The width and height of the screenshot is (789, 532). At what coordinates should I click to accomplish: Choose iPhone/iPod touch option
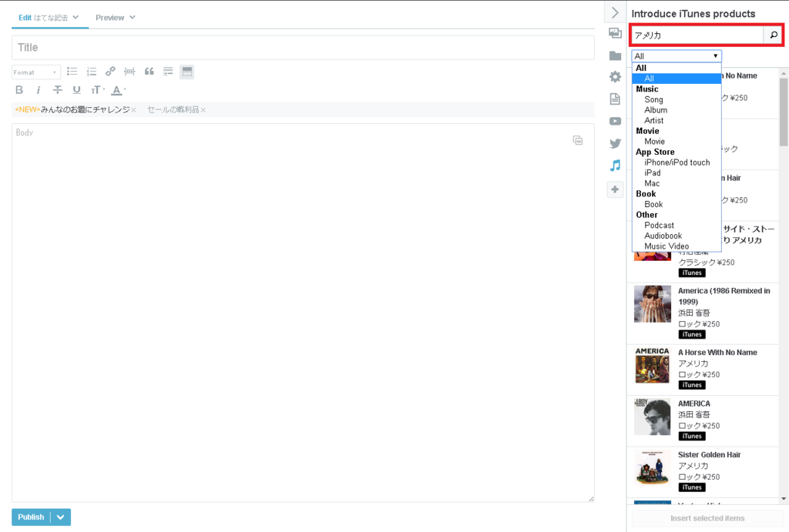tap(677, 162)
